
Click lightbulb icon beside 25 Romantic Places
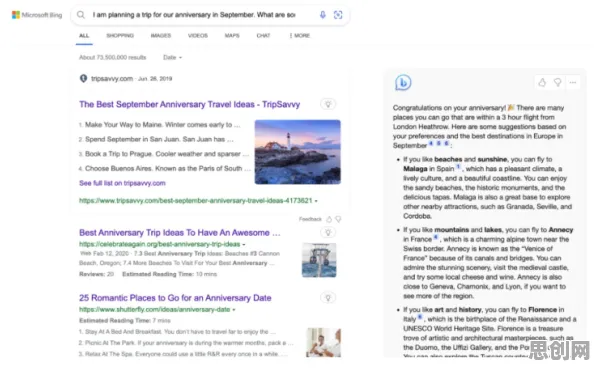(328, 298)
